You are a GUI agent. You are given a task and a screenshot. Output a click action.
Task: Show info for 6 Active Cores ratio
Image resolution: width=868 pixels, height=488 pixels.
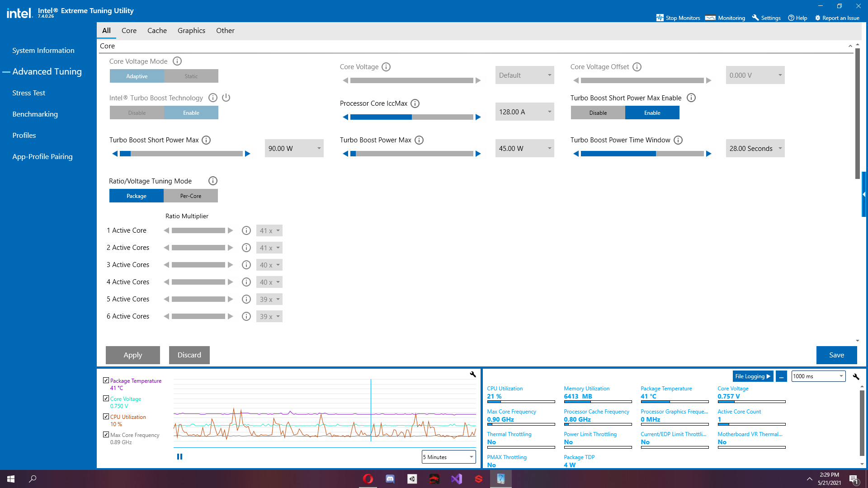click(246, 316)
